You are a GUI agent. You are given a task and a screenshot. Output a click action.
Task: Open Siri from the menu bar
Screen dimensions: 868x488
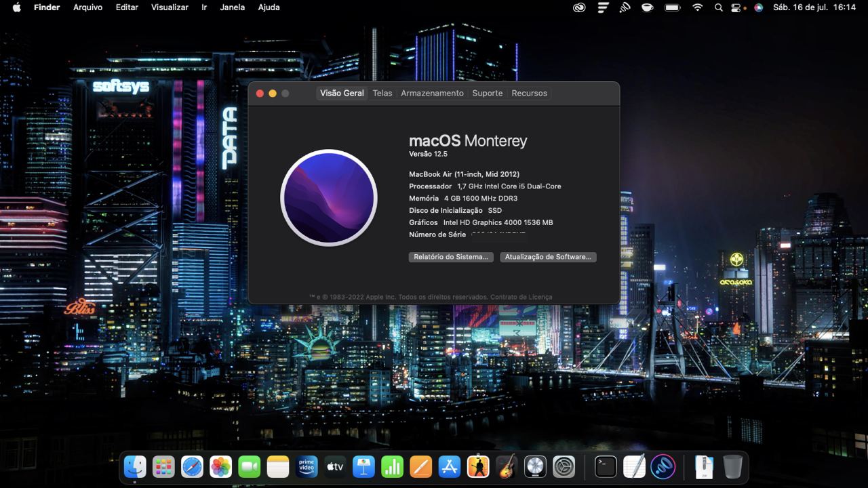coord(758,7)
